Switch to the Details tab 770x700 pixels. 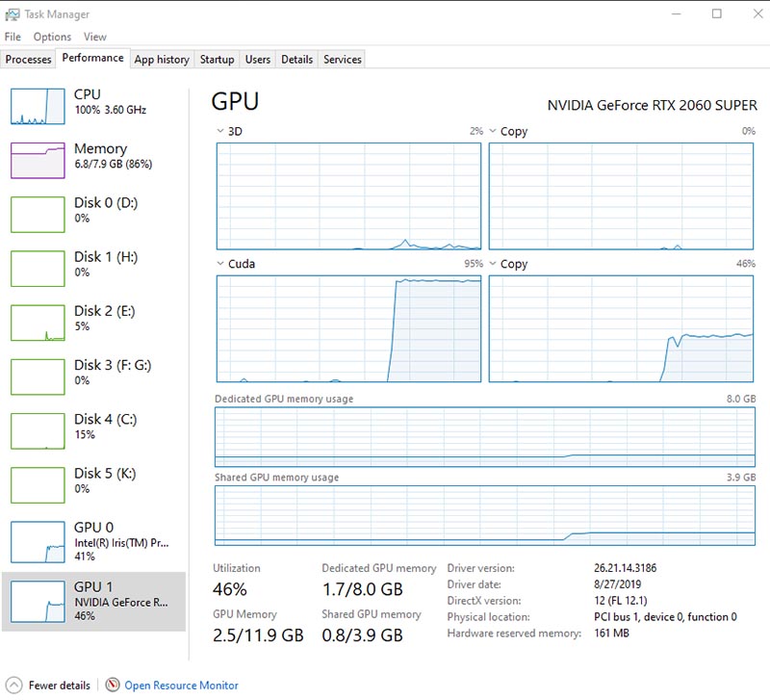(x=296, y=60)
